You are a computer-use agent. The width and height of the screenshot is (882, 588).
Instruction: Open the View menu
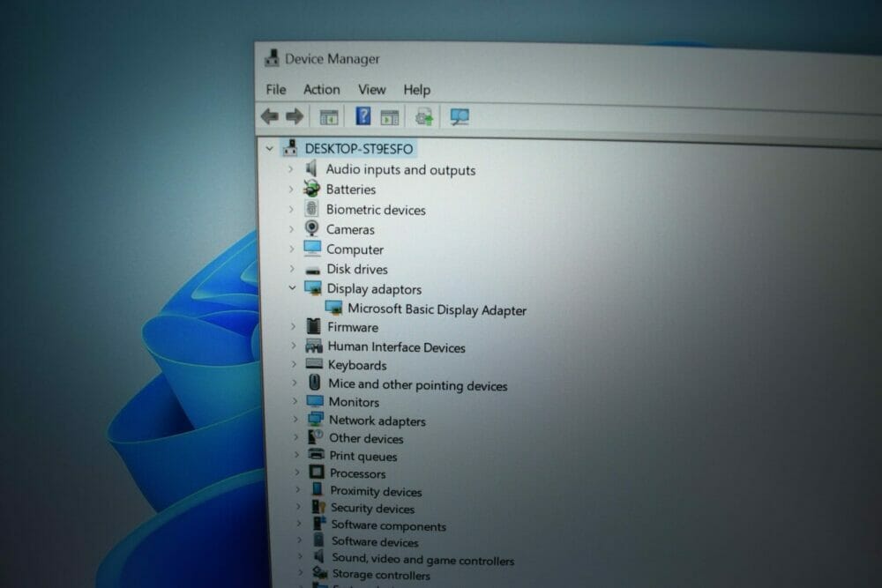pyautogui.click(x=372, y=90)
